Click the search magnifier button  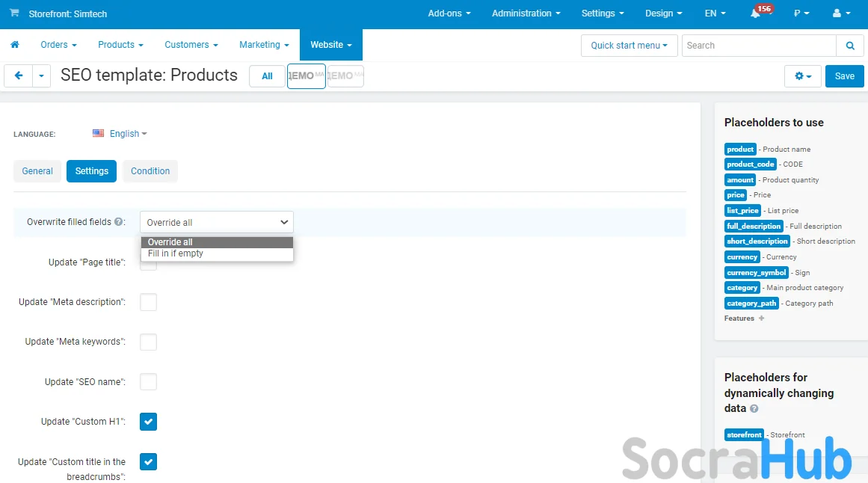point(849,46)
